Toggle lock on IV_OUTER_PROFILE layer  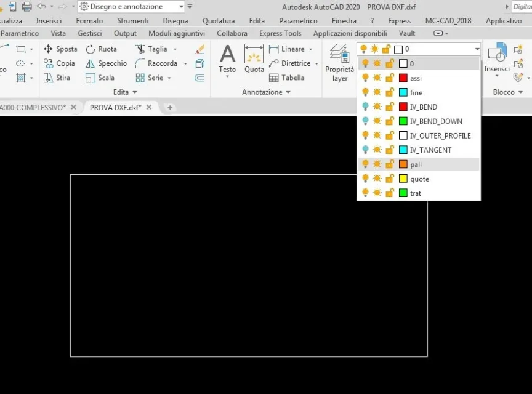click(x=390, y=135)
